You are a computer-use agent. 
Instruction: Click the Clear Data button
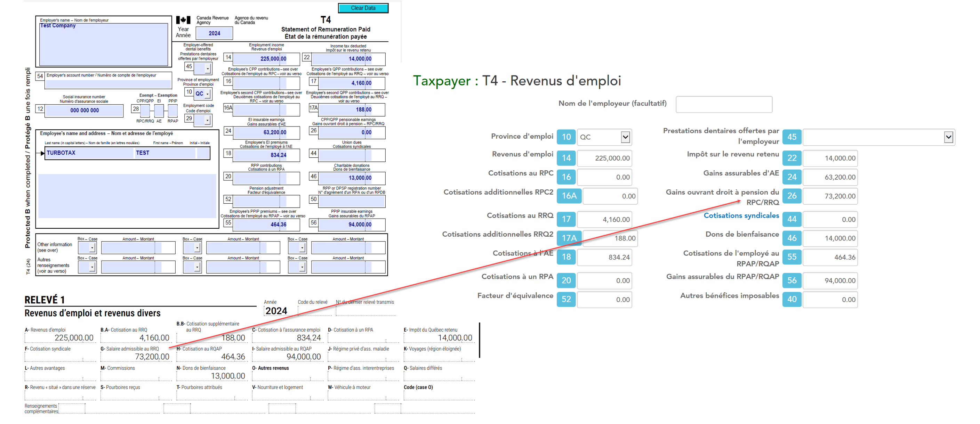pos(363,8)
